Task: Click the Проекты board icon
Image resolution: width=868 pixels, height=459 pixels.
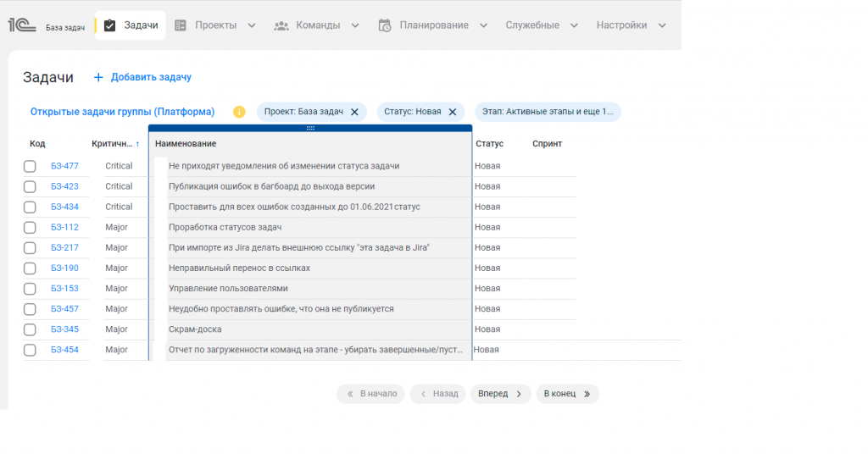Action: [181, 25]
